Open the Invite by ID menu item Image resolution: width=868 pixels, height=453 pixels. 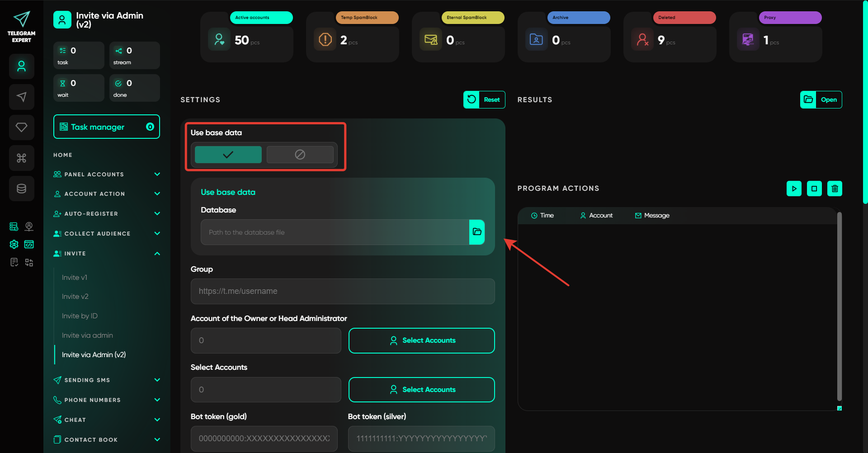(80, 316)
